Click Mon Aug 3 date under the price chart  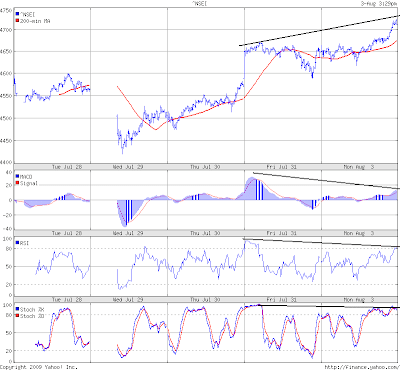pos(359,167)
